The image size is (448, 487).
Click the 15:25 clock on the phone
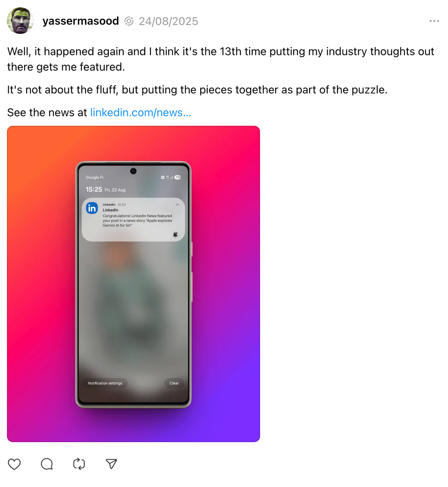pos(94,189)
